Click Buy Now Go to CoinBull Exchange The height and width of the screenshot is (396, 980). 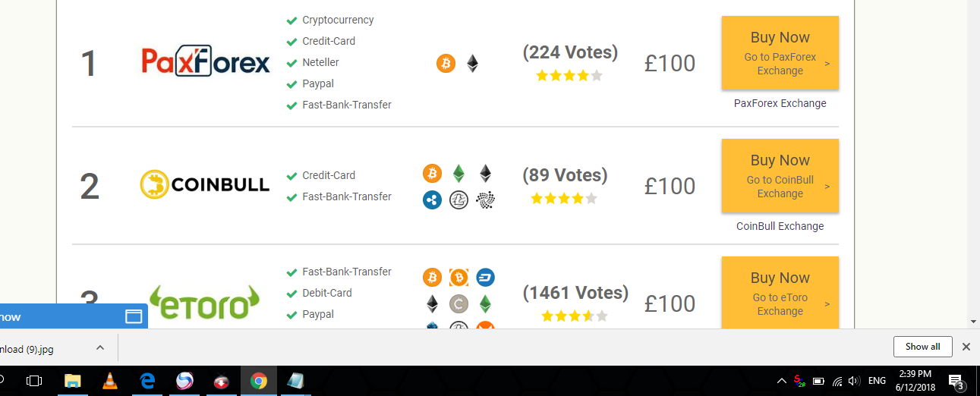780,176
